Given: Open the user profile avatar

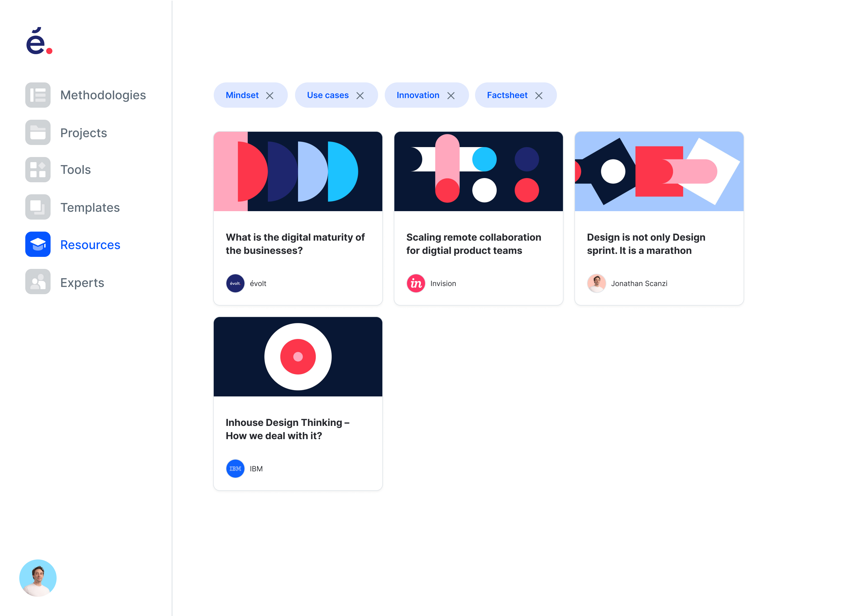Looking at the screenshot, I should click(38, 578).
